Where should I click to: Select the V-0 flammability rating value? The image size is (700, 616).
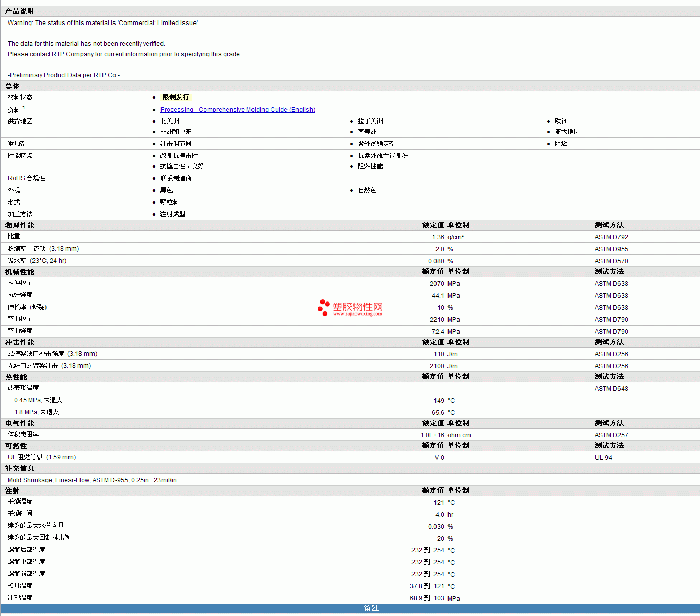[x=439, y=458]
